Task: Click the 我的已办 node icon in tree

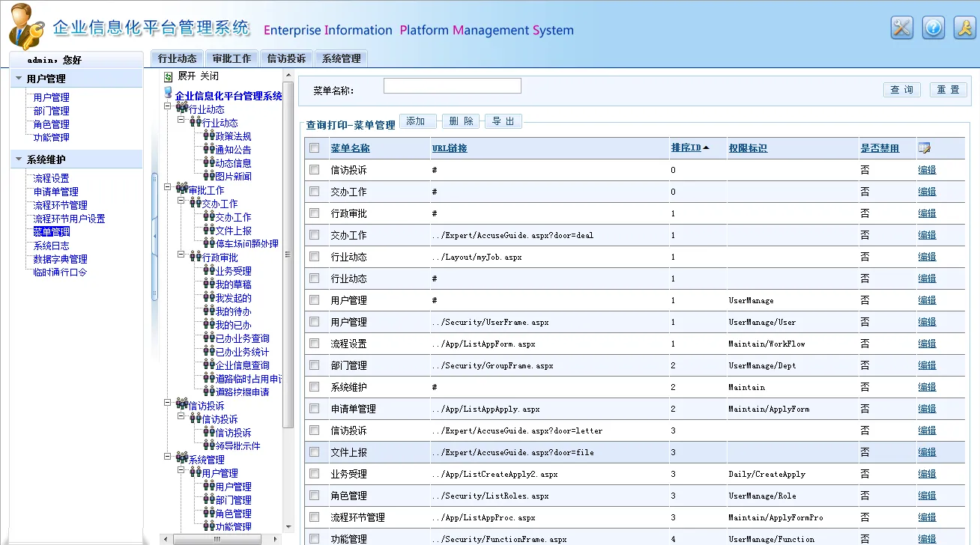Action: (209, 325)
